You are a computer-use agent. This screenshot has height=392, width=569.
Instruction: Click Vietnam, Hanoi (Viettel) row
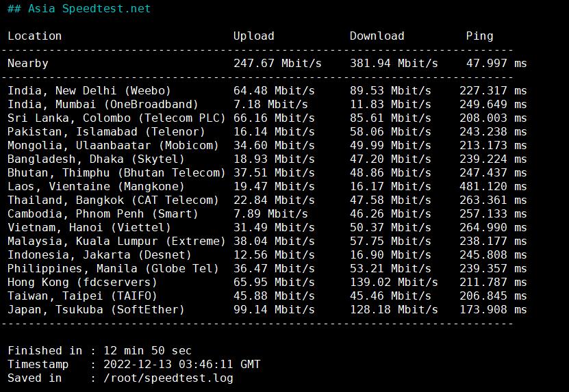pos(89,228)
